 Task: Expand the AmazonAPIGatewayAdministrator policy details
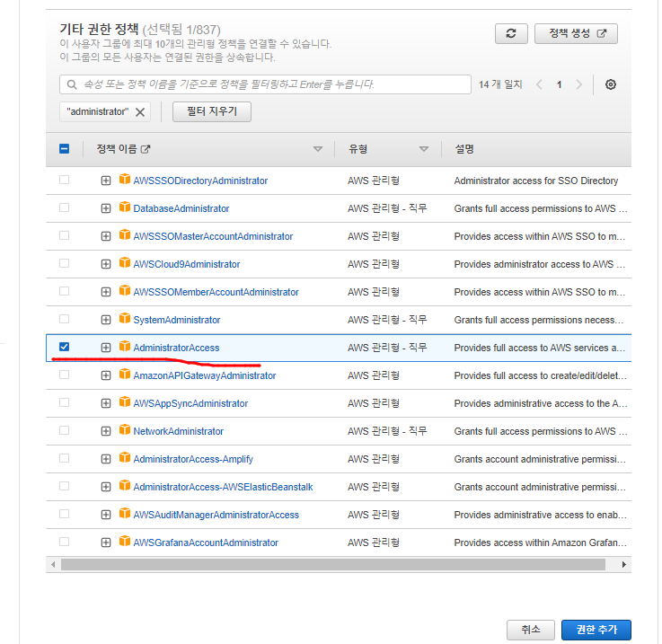pyautogui.click(x=106, y=375)
